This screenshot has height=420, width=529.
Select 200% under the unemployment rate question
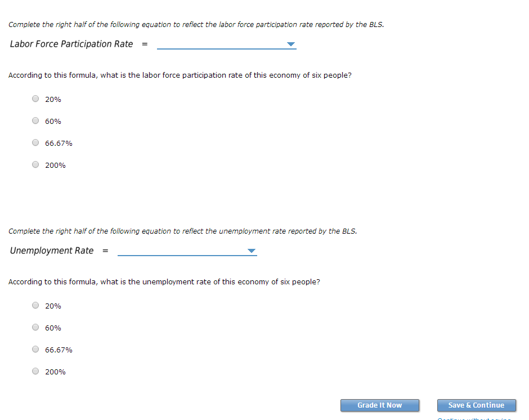click(x=35, y=371)
